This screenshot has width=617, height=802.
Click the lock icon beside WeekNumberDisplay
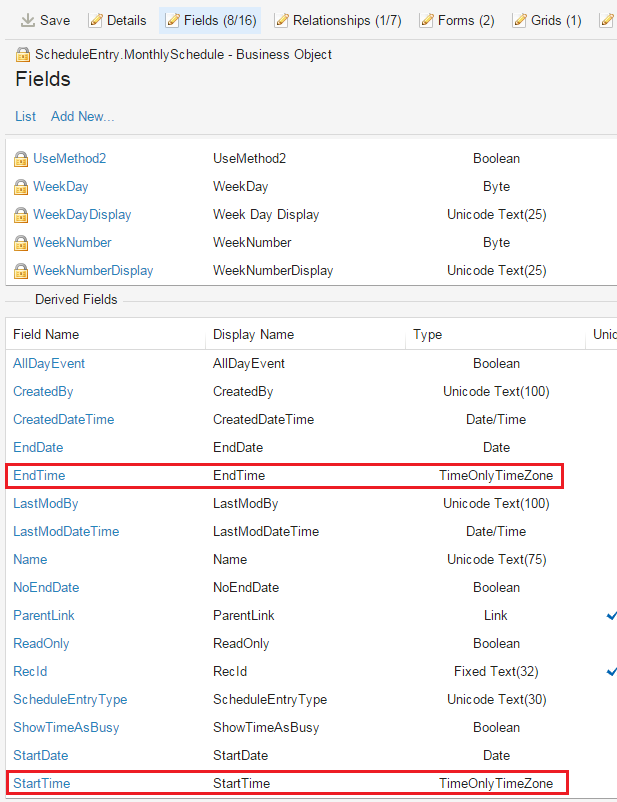pos(20,271)
